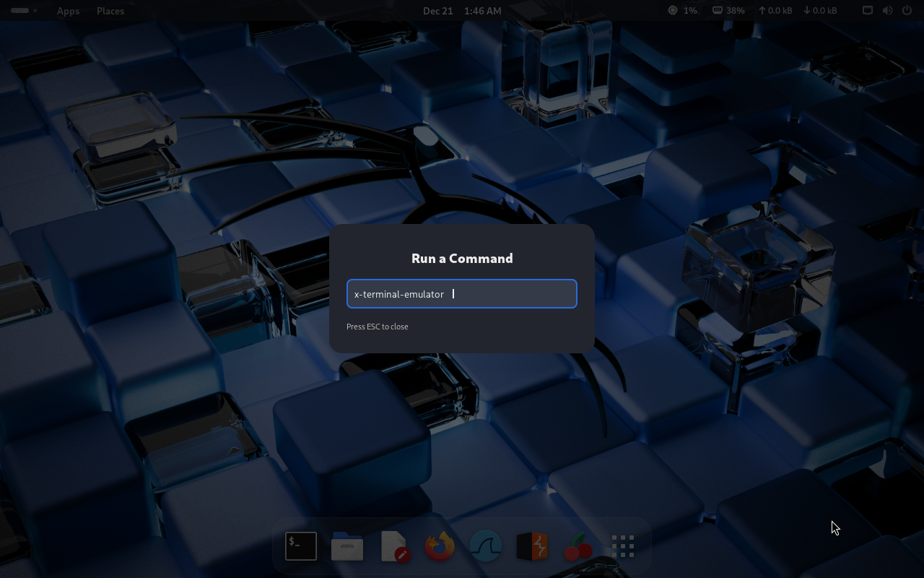Viewport: 924px width, 578px height.
Task: Launch the Files manager dock icon
Action: [347, 546]
